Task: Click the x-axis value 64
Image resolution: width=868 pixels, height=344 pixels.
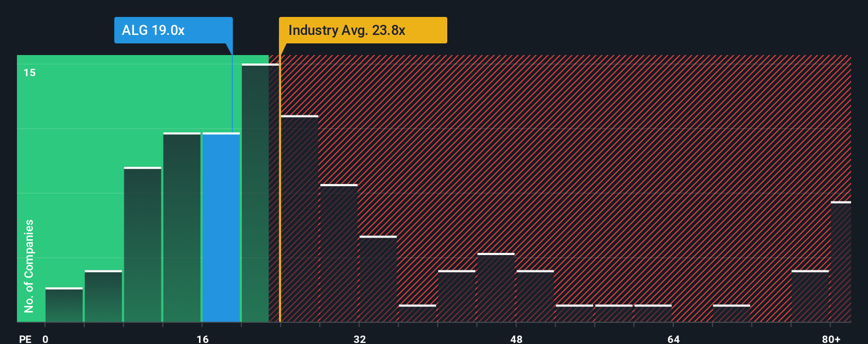Action: coord(673,339)
